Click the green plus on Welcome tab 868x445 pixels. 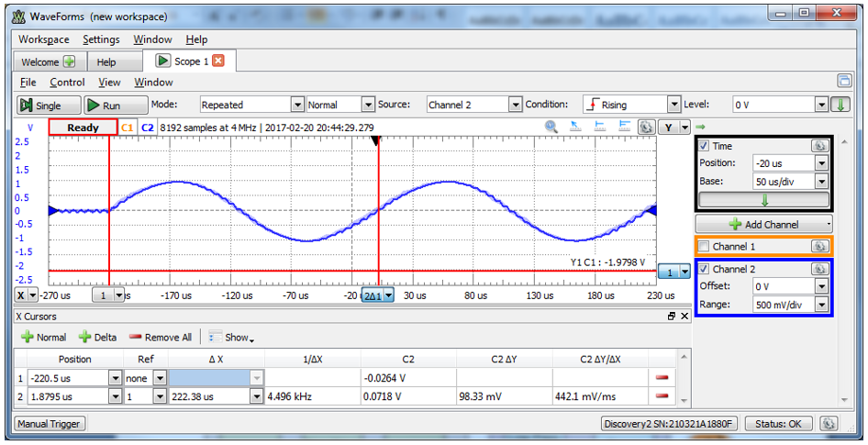point(69,61)
